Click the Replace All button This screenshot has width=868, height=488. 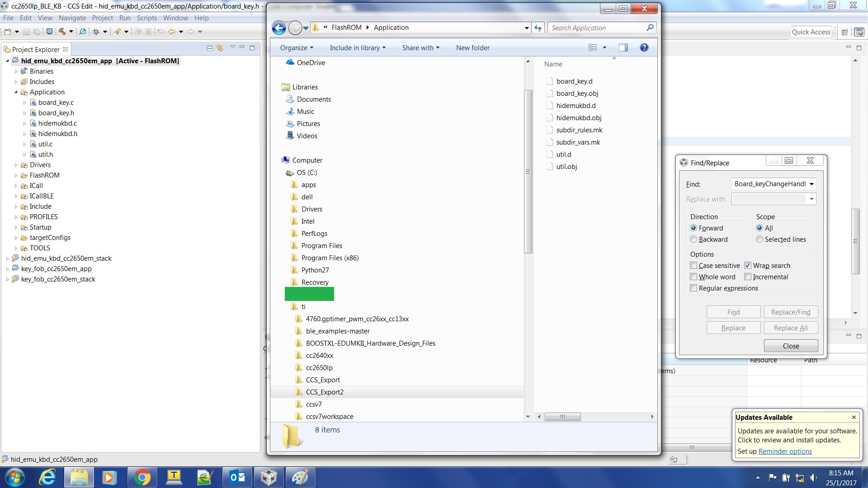(790, 327)
